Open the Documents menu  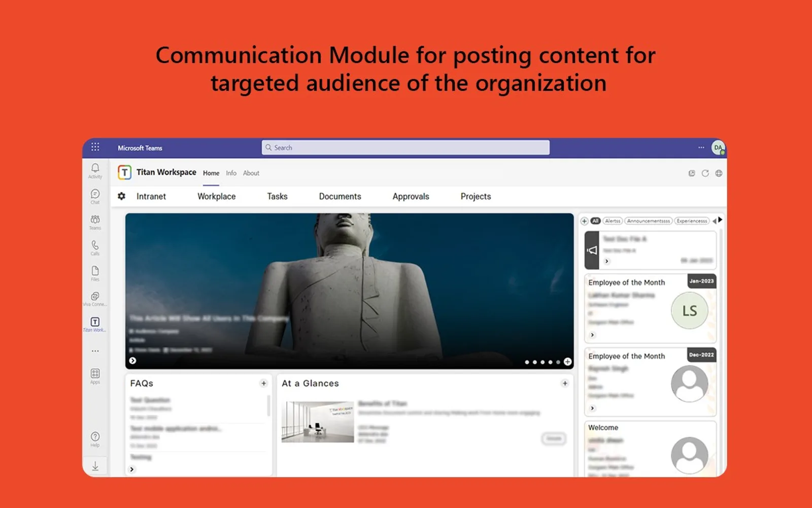[340, 197]
